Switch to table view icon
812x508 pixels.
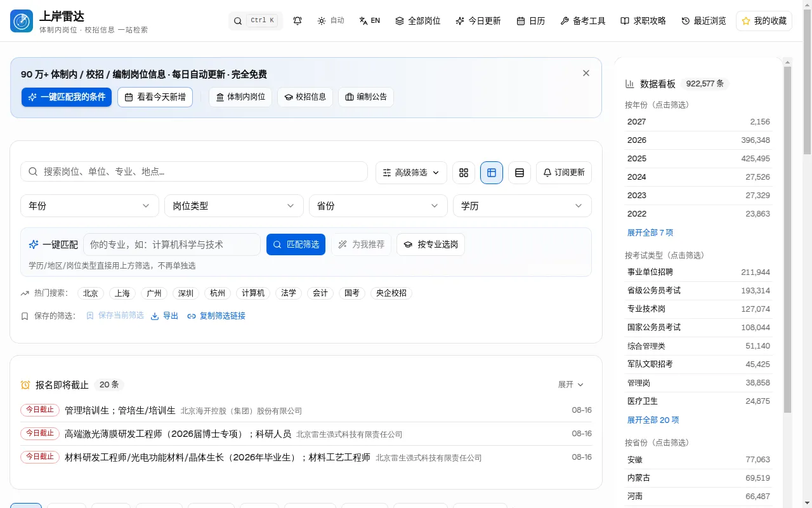(x=492, y=173)
